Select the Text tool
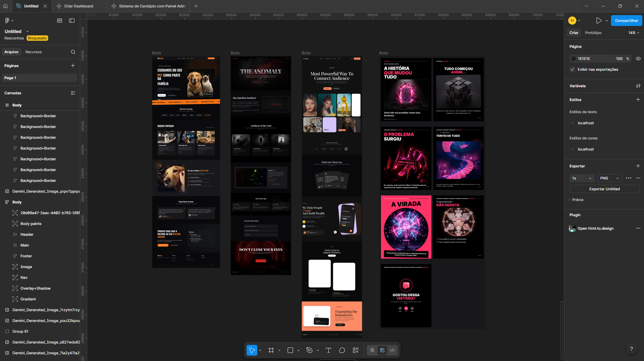The height and width of the screenshot is (361, 644). click(328, 350)
